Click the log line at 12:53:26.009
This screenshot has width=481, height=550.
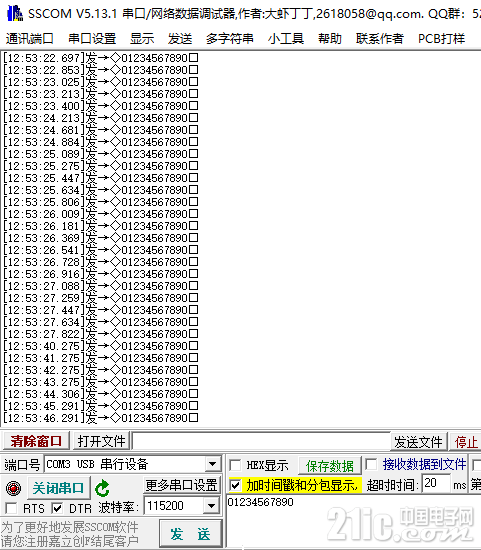(101, 214)
